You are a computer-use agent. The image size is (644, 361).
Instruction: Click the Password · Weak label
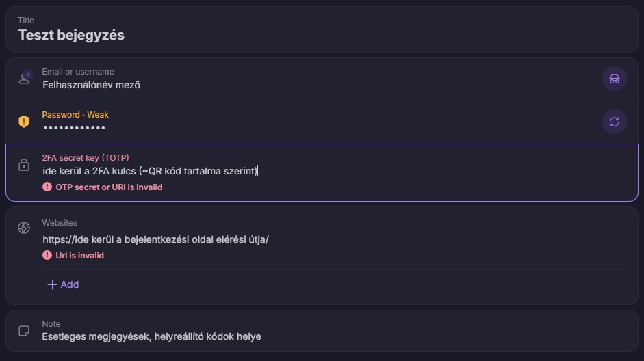pyautogui.click(x=75, y=115)
